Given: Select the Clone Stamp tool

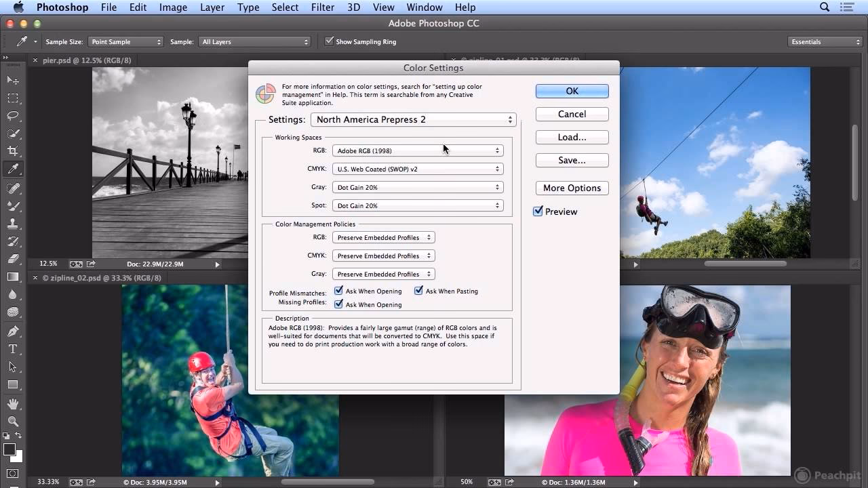Looking at the screenshot, I should (12, 224).
